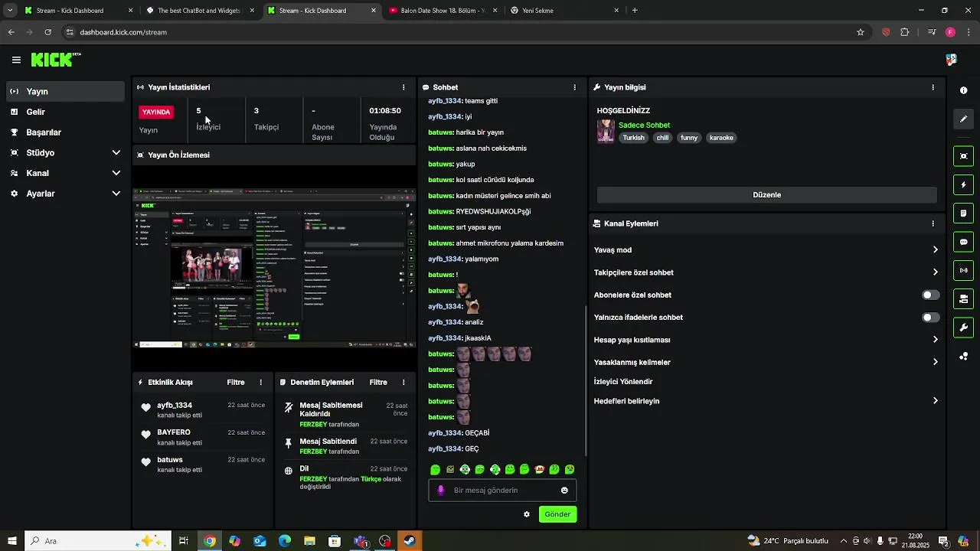Image resolution: width=980 pixels, height=551 pixels.
Task: Click the camera layout icon in right sidebar
Action: coord(963,298)
